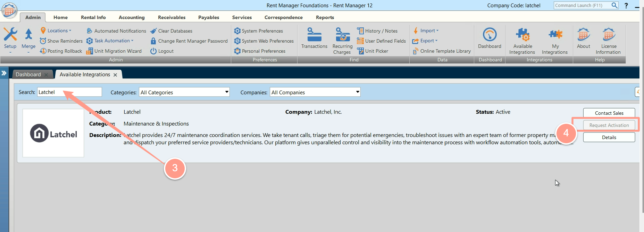Close the Available Integrations tab

(115, 75)
